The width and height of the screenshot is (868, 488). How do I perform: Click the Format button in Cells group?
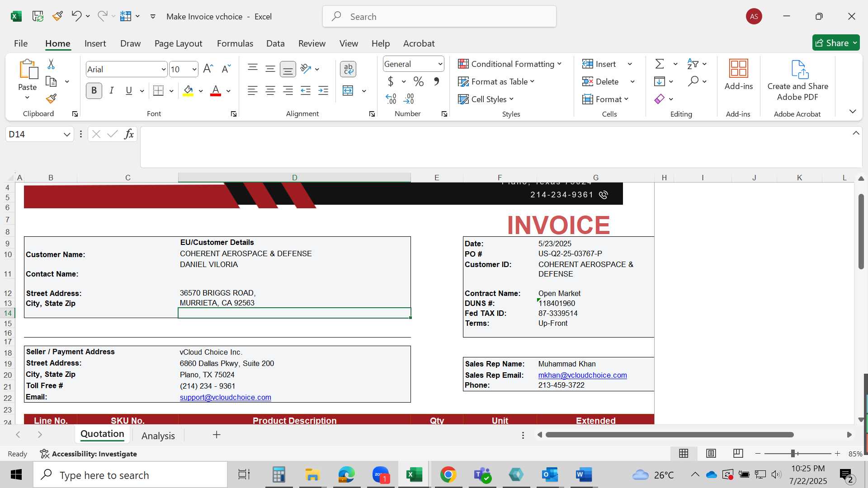click(605, 99)
